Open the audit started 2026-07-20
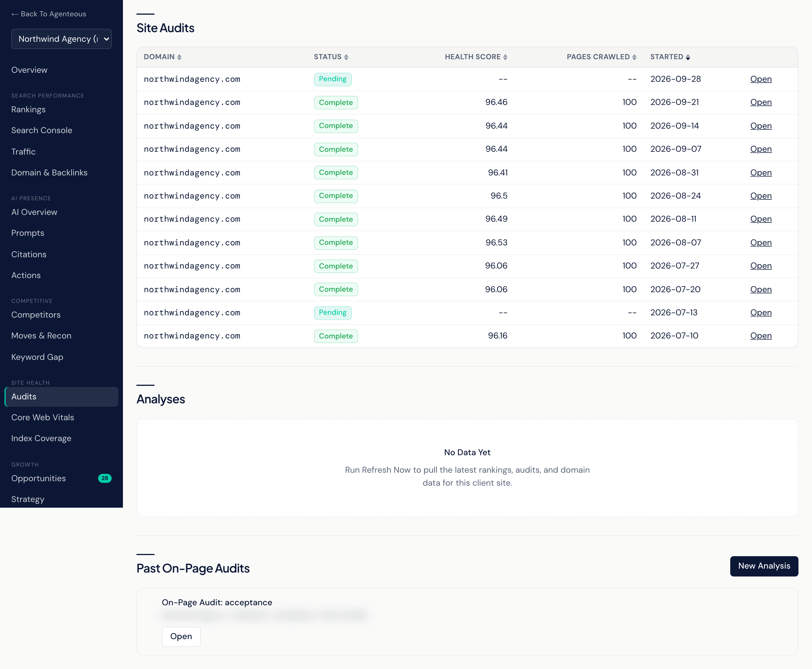 pyautogui.click(x=761, y=289)
